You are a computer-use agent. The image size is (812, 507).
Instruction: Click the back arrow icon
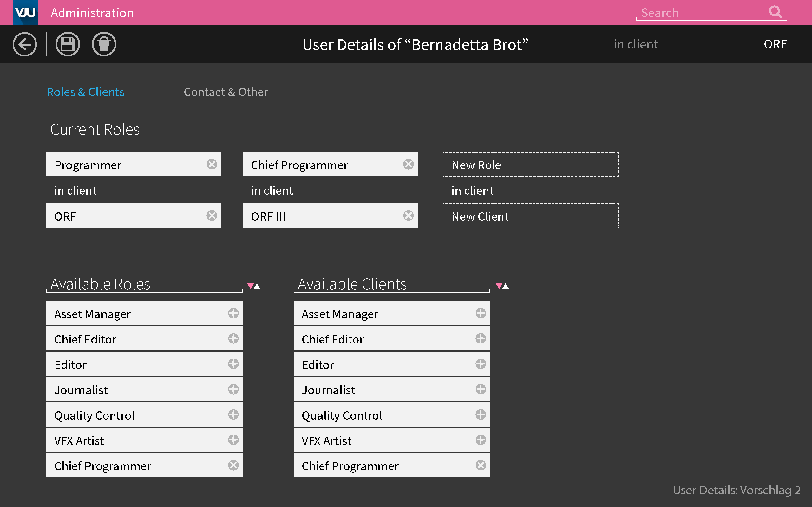[24, 44]
